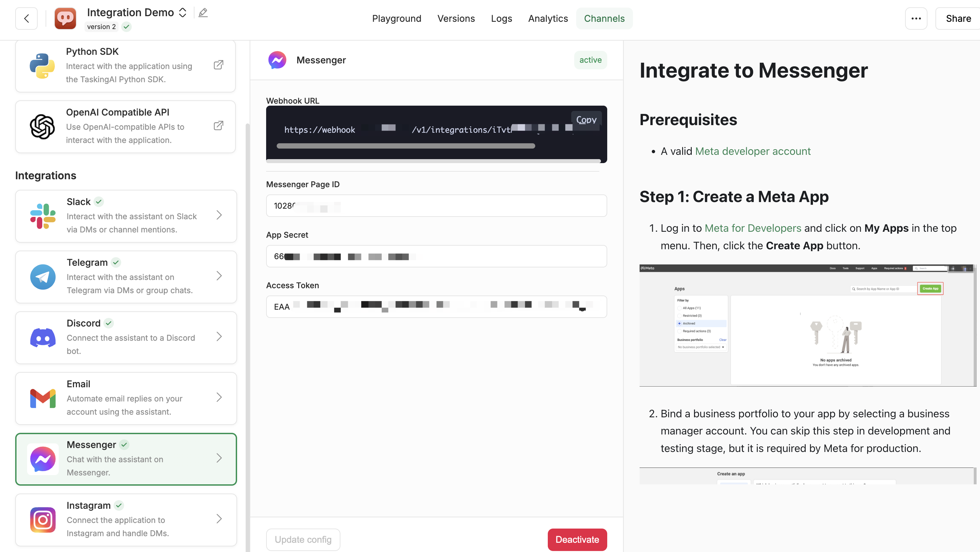Switch to the Analytics tab

coord(548,18)
